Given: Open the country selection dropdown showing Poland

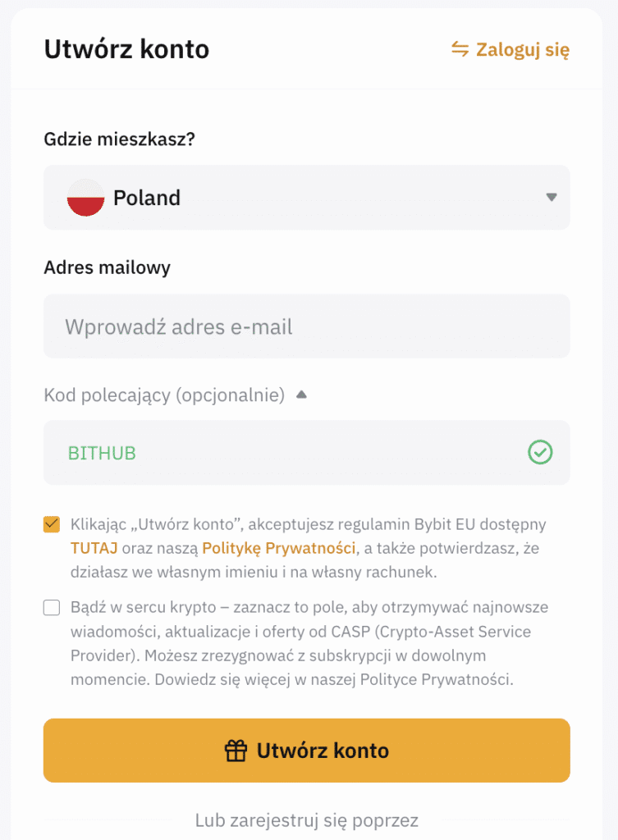Looking at the screenshot, I should tap(306, 197).
